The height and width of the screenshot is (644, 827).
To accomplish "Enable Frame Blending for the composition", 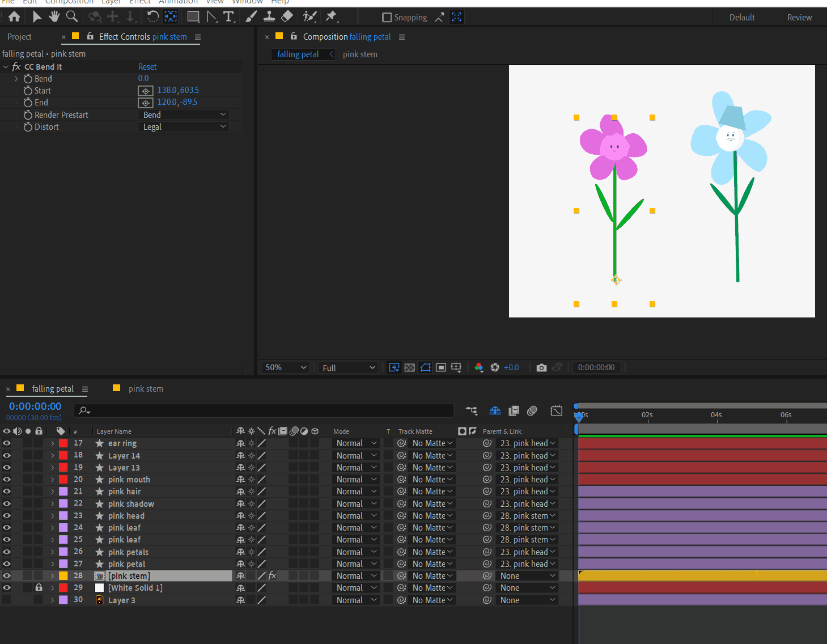I will point(514,410).
